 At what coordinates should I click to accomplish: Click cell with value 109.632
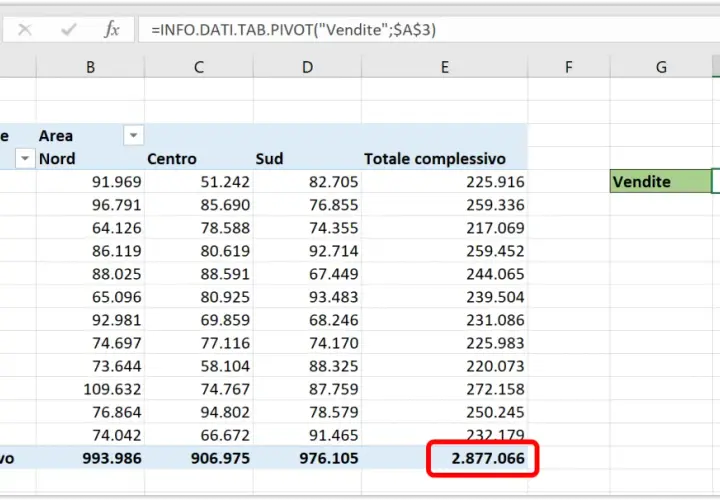90,389
